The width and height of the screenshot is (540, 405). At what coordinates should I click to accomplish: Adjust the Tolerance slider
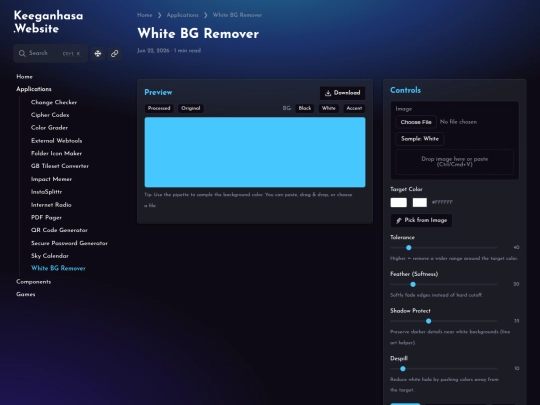tap(444, 248)
